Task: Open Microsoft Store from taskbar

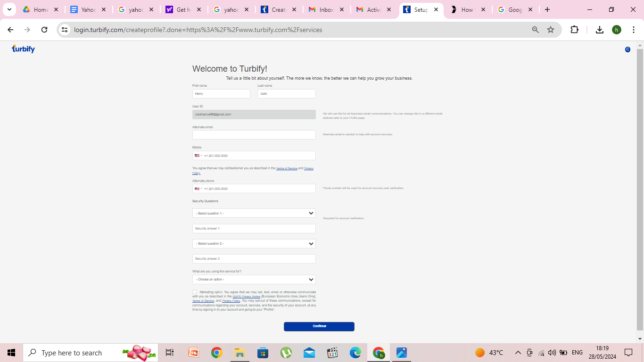Action: click(x=263, y=353)
